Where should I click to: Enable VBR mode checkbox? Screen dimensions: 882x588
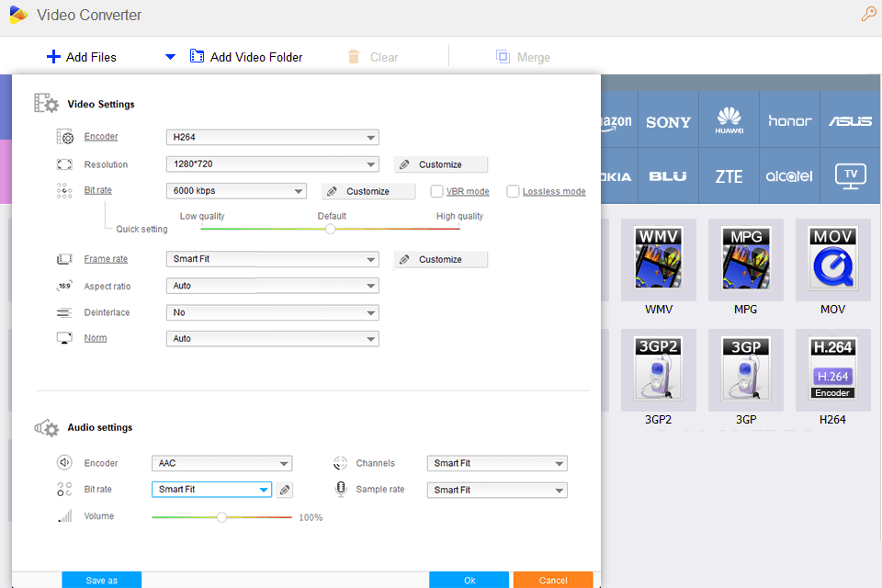(436, 191)
